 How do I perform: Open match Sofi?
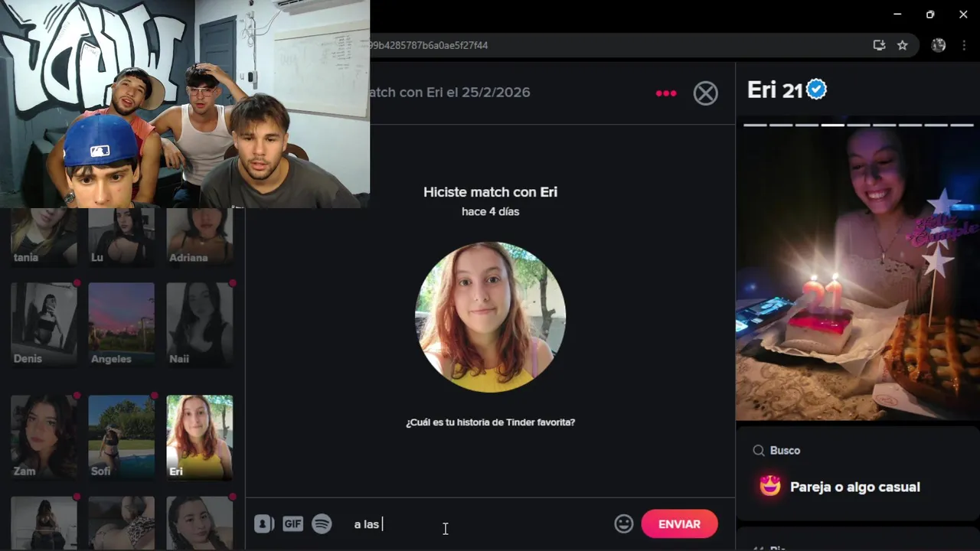click(x=121, y=437)
